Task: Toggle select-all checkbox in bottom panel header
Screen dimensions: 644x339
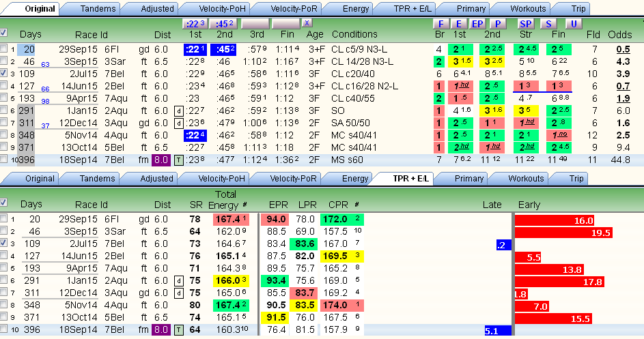Action: tap(3, 202)
